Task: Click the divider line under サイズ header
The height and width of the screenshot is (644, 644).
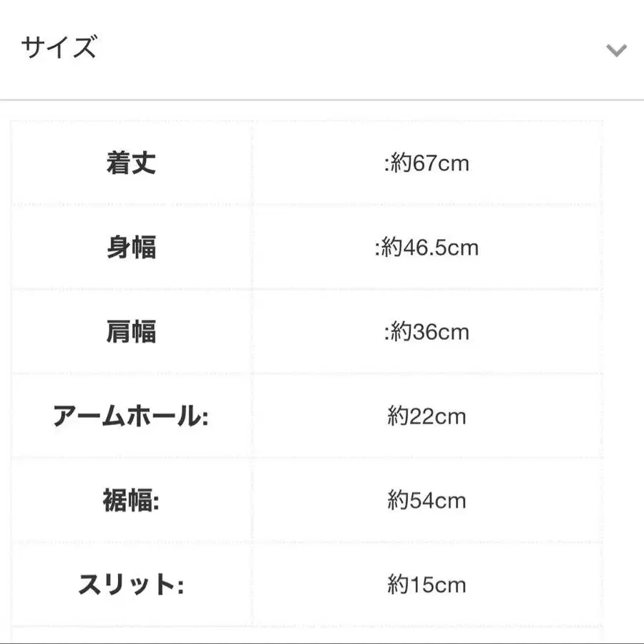Action: [x=322, y=99]
